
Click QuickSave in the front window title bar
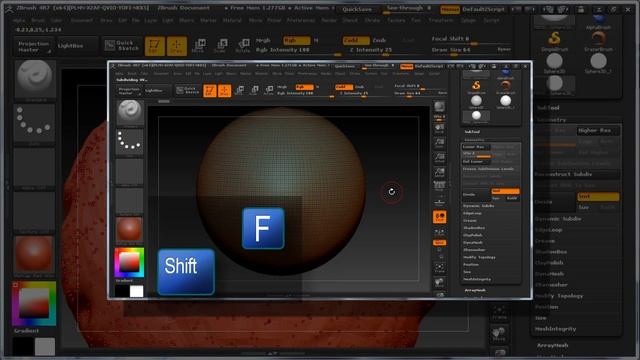[x=345, y=66]
